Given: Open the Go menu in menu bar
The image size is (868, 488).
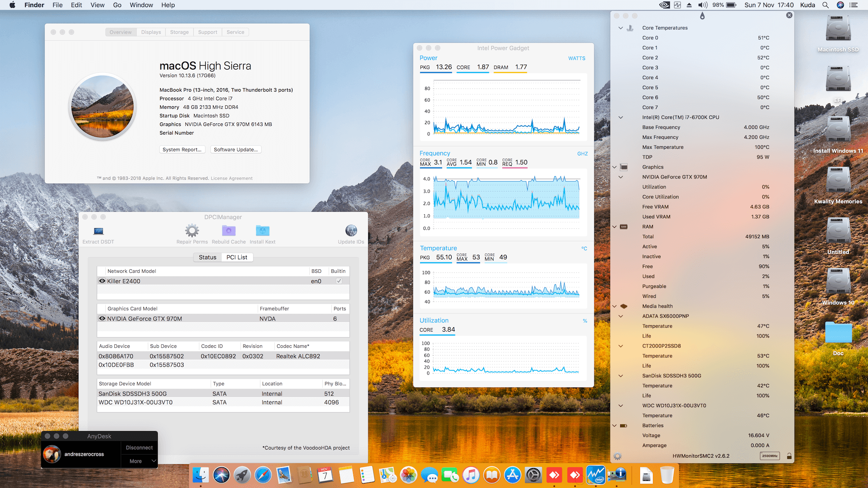Looking at the screenshot, I should tap(117, 5).
